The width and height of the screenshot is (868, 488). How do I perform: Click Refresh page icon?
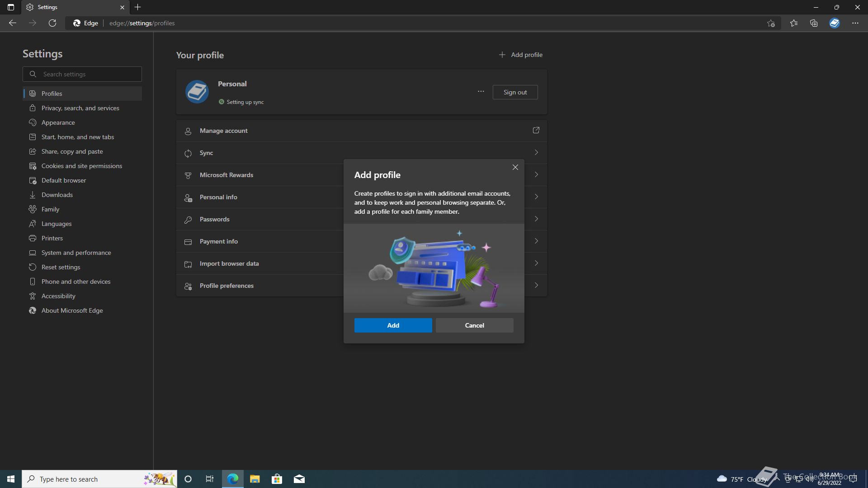pos(52,23)
